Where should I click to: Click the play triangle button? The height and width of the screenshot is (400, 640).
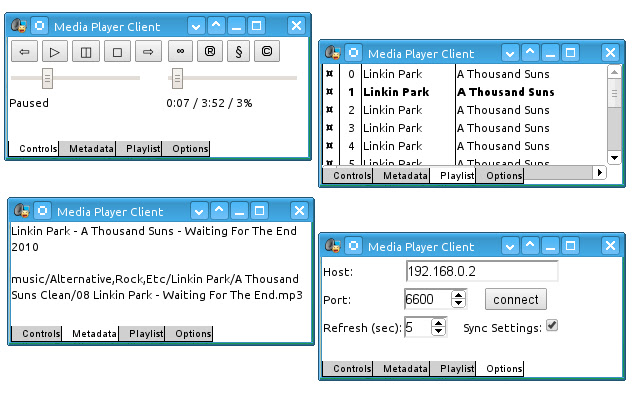click(55, 51)
